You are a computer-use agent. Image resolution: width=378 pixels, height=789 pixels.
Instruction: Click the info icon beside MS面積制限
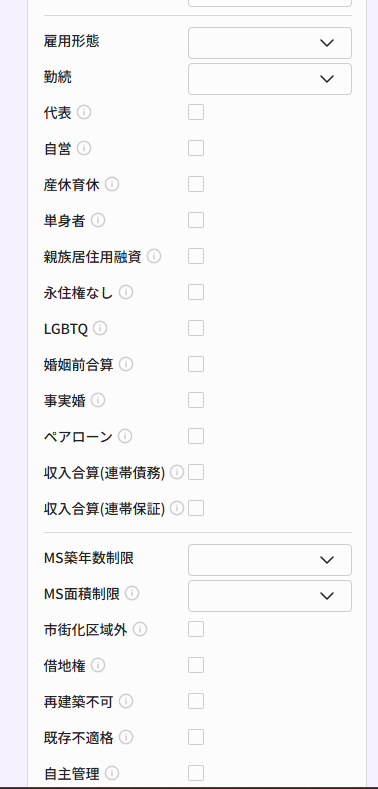[x=132, y=593]
